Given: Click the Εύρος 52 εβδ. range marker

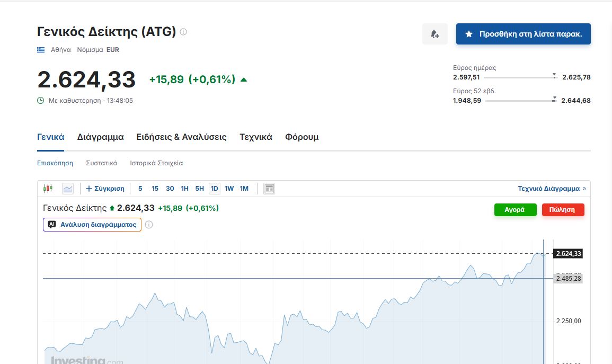Looking at the screenshot, I should [554, 99].
